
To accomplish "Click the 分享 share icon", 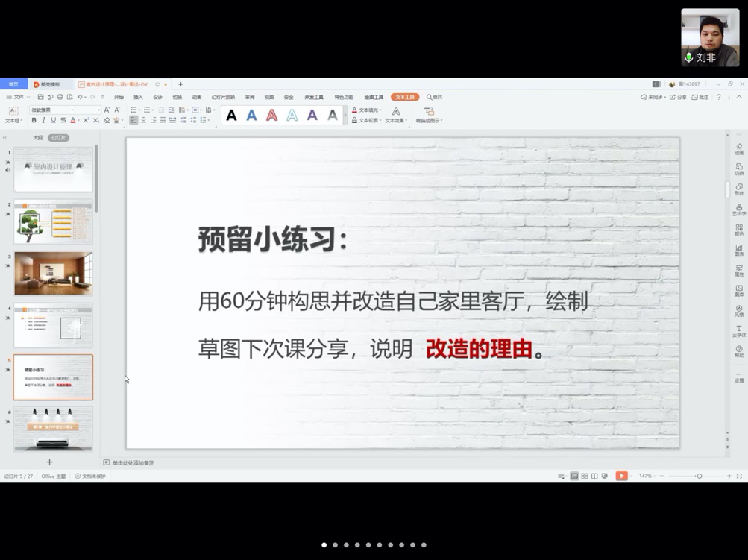I will click(678, 97).
